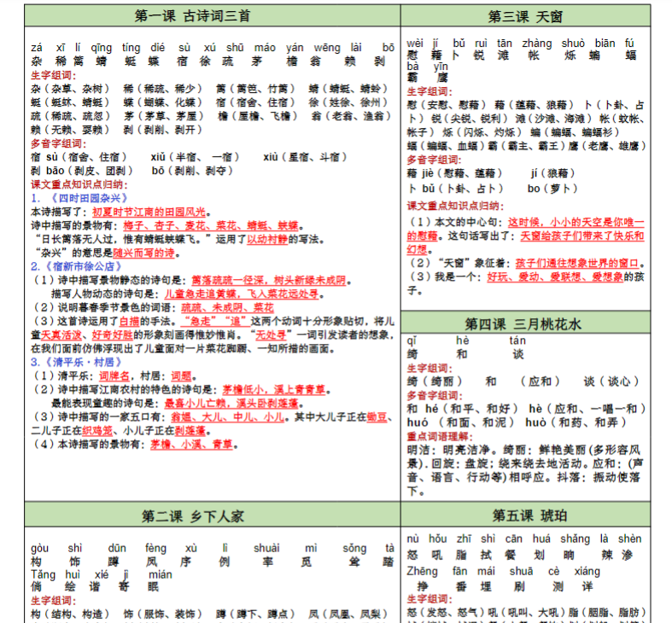Click the entry 杂(杂草、杂树)
The height and width of the screenshot is (623, 672).
70,89
